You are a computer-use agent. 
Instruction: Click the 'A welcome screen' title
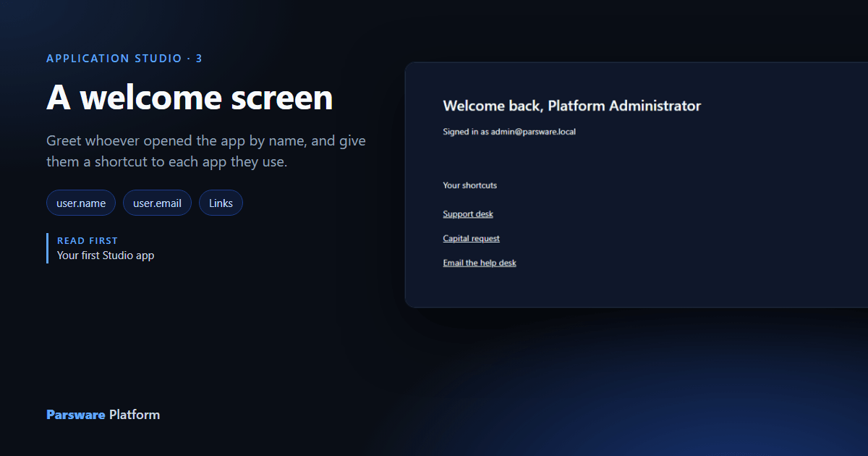pyautogui.click(x=190, y=98)
